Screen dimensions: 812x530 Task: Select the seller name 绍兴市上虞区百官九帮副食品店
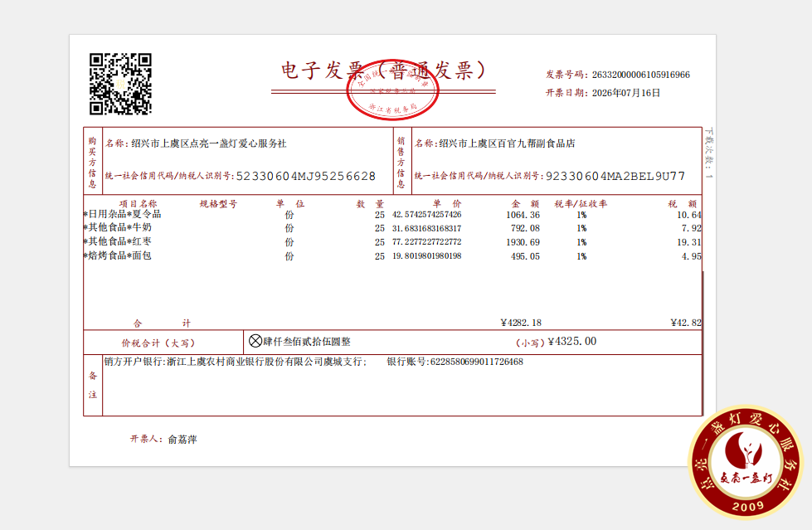pos(507,143)
